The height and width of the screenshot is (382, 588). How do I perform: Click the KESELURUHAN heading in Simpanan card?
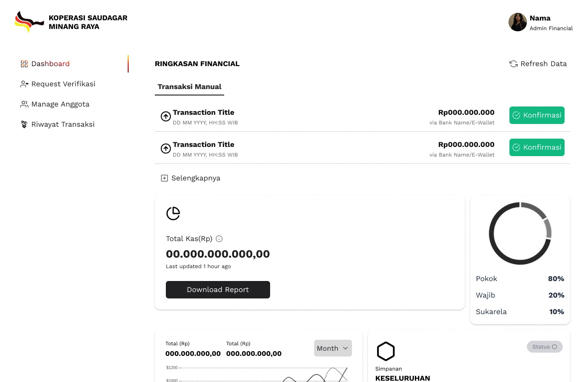(x=403, y=378)
